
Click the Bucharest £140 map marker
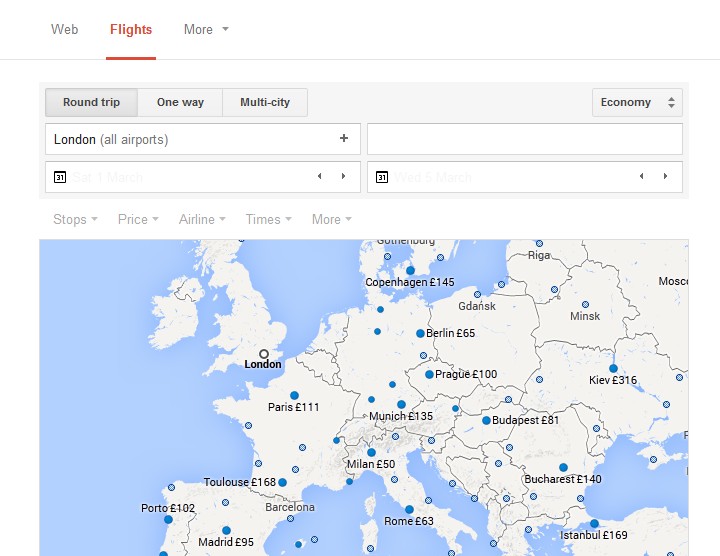point(563,467)
